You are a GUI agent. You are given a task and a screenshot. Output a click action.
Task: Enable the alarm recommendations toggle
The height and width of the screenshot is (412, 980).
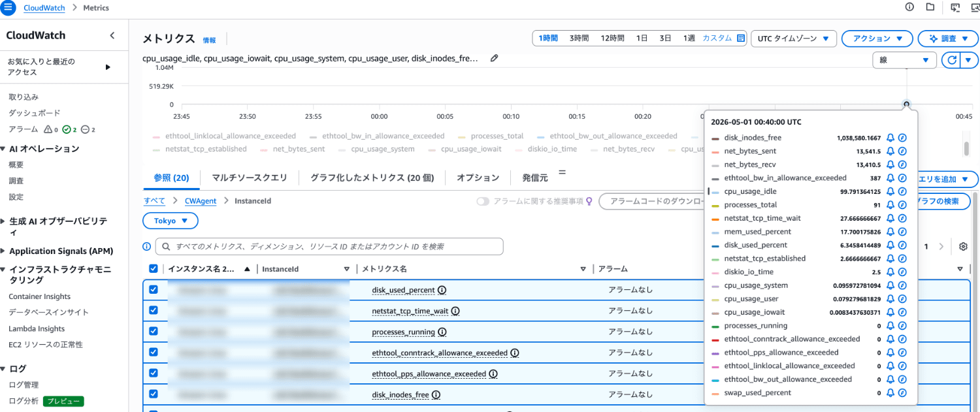coord(483,201)
